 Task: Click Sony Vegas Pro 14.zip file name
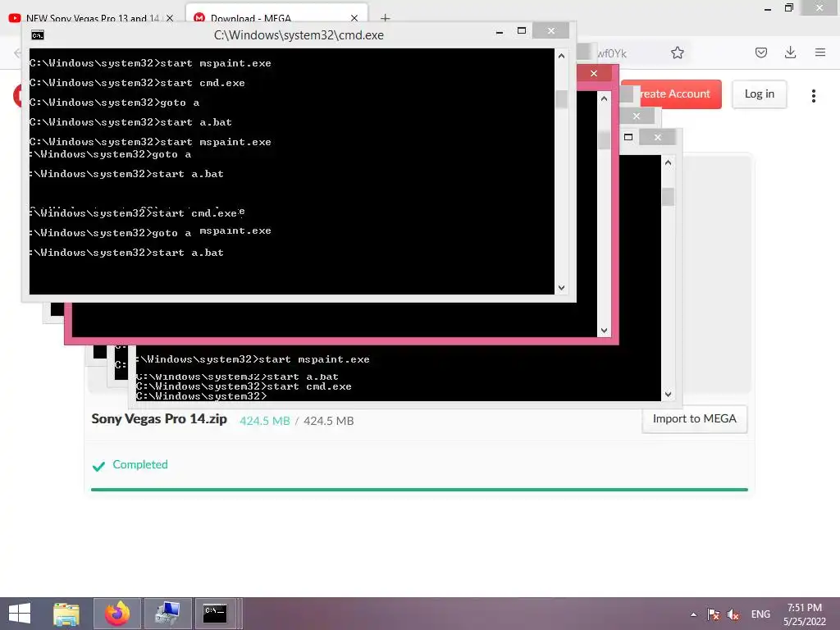point(159,419)
